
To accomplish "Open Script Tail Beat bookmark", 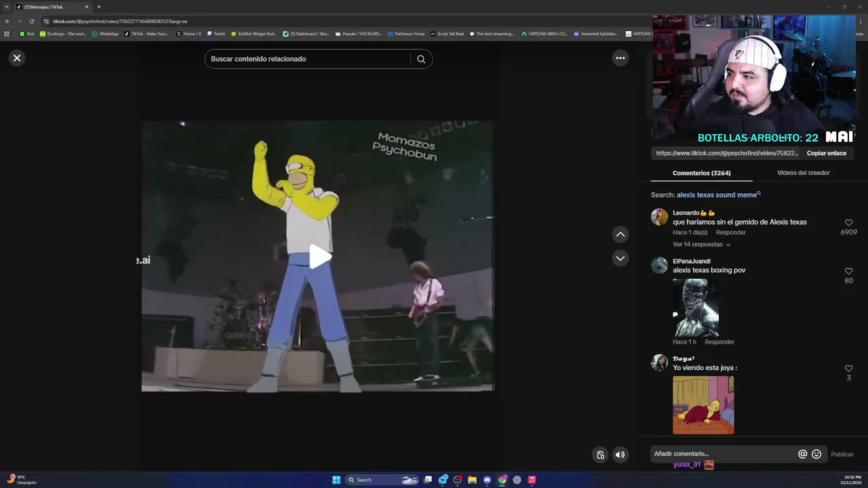I will tap(447, 33).
